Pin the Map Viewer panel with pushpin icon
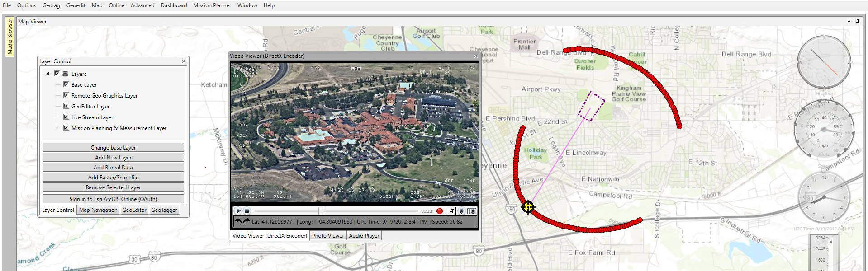Image resolution: width=868 pixels, height=271 pixels. 858,21
